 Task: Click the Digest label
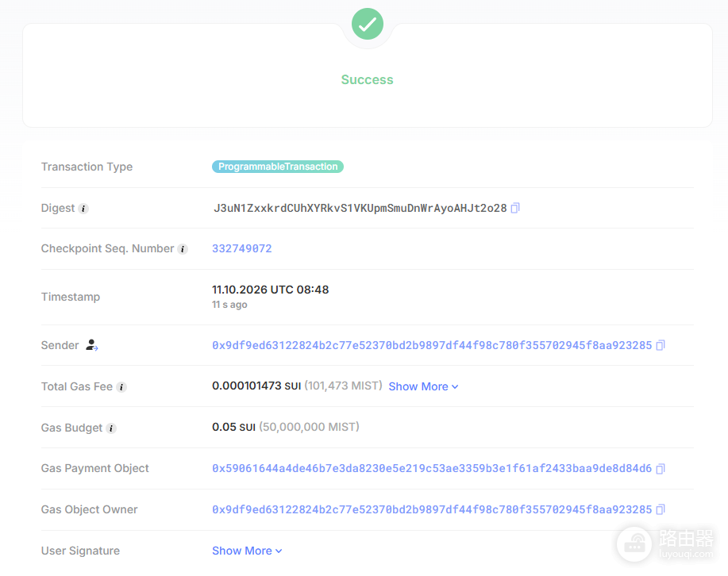coord(58,208)
